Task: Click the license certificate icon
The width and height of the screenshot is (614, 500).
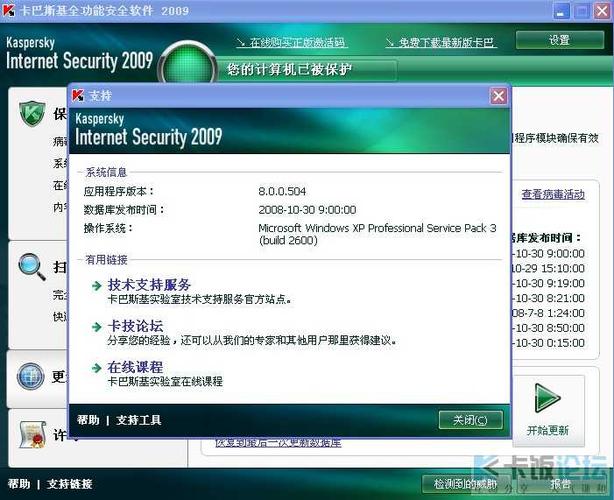Action: pos(33,434)
